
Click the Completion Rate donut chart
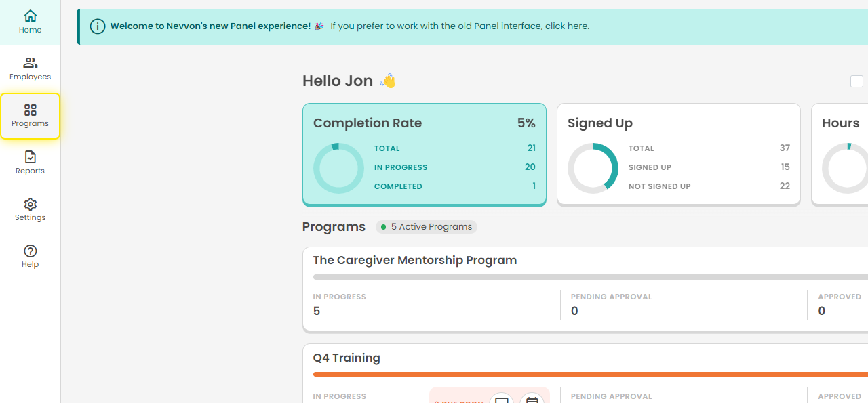point(338,168)
